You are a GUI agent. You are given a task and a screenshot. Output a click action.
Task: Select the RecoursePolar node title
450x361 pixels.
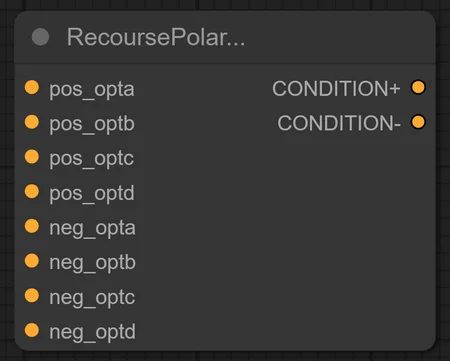tap(156, 37)
